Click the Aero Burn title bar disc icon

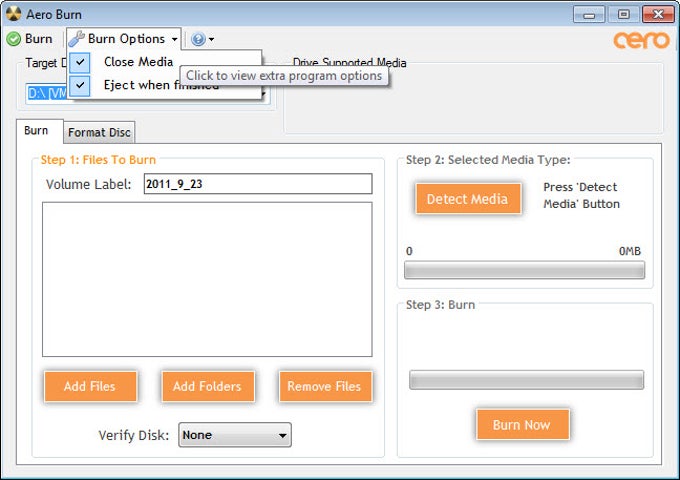(13, 14)
